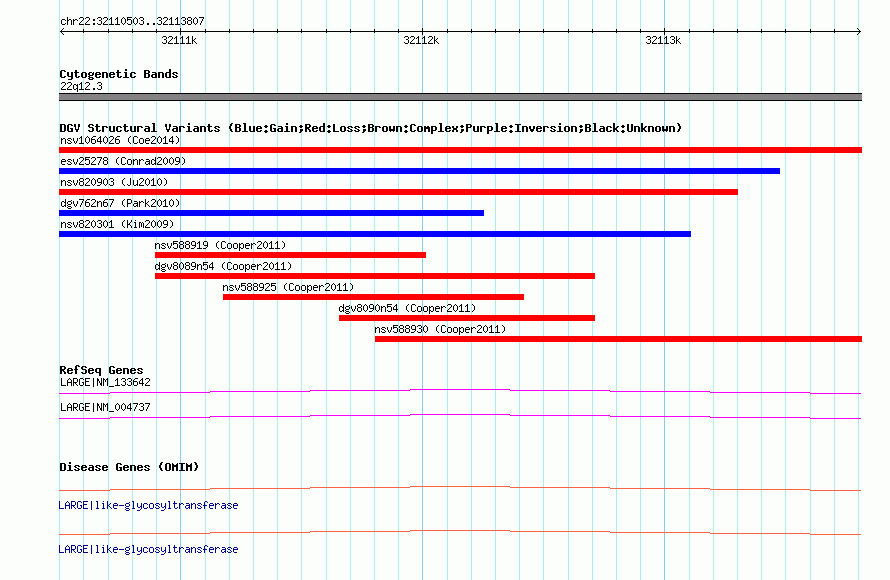Click the 32112k ruler tick label
The width and height of the screenshot is (890, 580).
[x=421, y=40]
